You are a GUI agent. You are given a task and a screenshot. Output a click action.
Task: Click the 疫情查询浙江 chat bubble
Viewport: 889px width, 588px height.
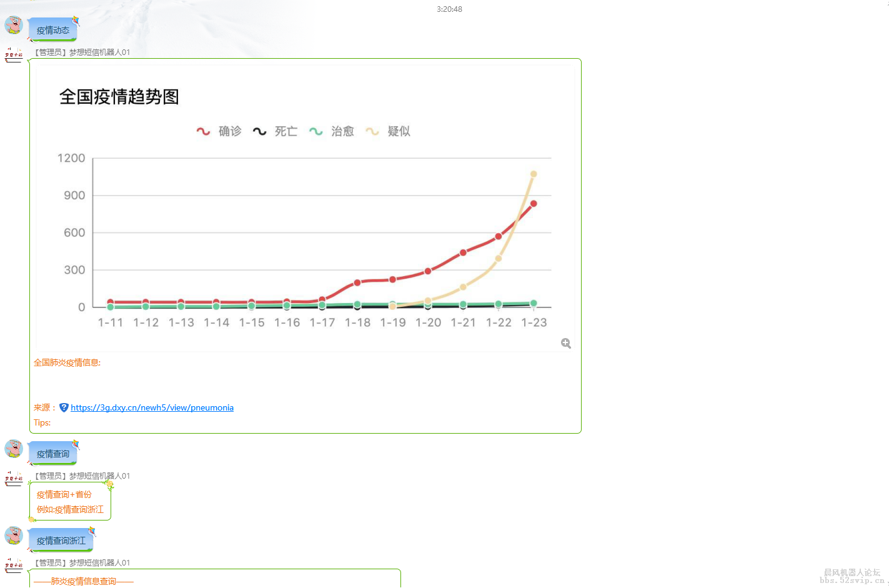[61, 541]
